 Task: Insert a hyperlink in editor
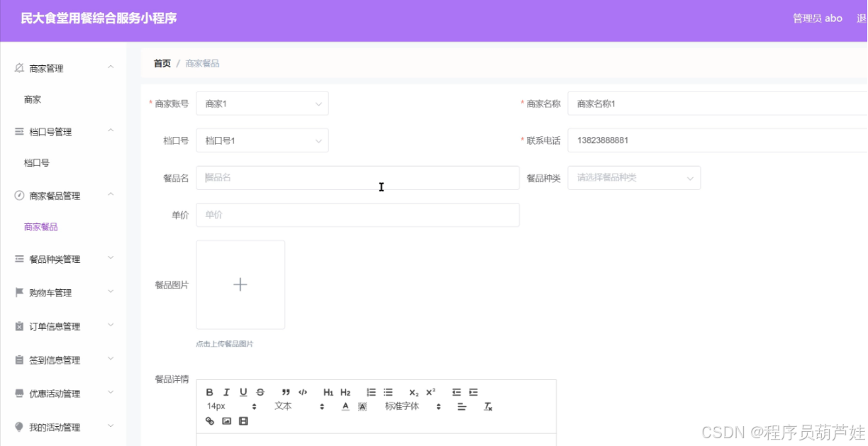210,421
